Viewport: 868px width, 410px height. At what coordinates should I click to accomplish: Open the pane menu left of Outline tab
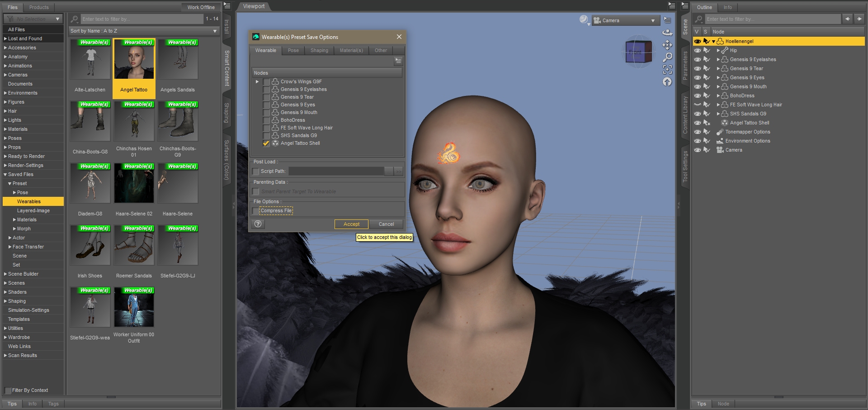[x=685, y=6]
